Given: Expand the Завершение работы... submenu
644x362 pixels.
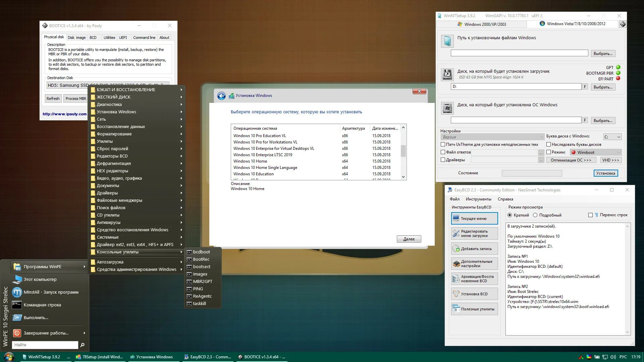Looking at the screenshot, I should [49, 333].
